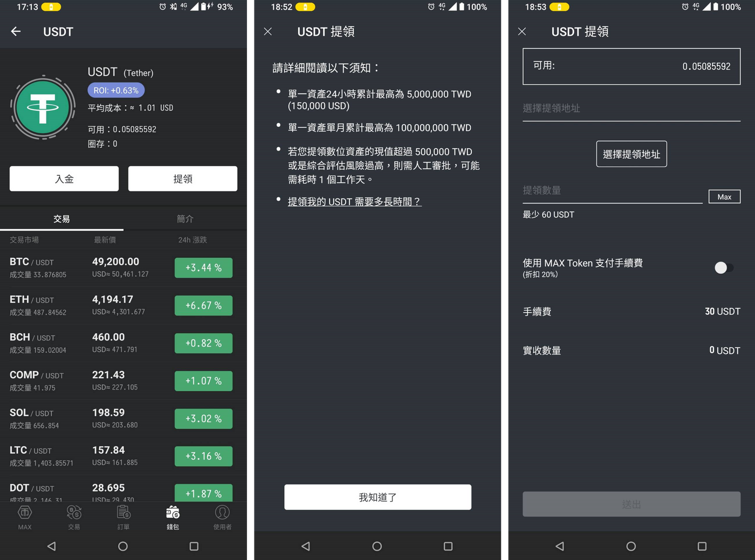This screenshot has height=560, width=755.
Task: Tap the 選擇提領地址 outlined button
Action: 632,154
